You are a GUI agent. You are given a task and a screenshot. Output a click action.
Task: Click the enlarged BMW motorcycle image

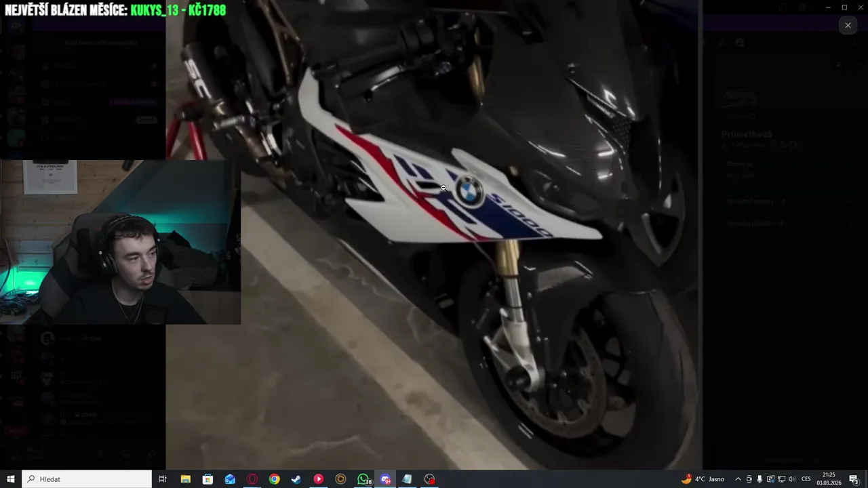434,235
